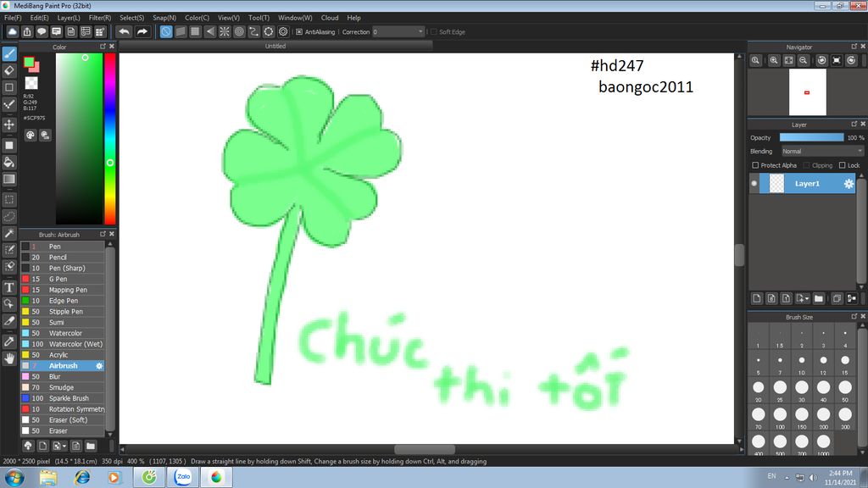Enable the Protect Alpha checkbox
Screen dimensions: 868x488
point(755,165)
